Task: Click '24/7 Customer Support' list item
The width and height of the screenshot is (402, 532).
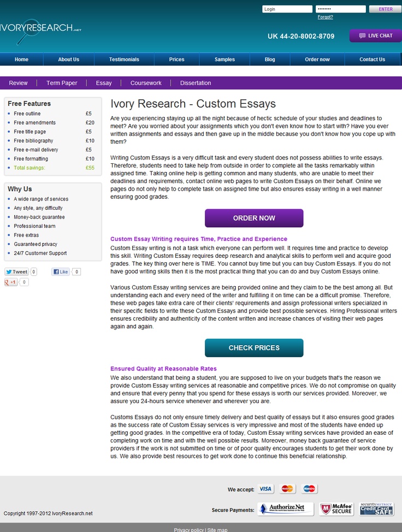Action: [x=40, y=253]
